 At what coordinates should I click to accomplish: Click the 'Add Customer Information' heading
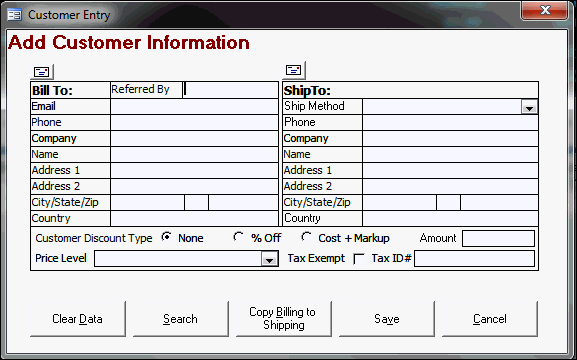(x=129, y=43)
